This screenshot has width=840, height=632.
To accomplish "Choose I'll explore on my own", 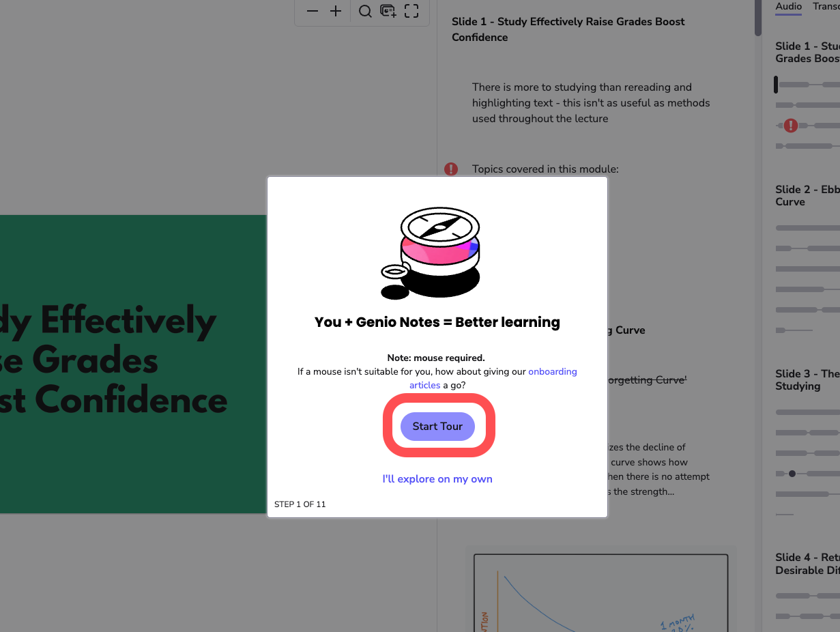I will (437, 479).
